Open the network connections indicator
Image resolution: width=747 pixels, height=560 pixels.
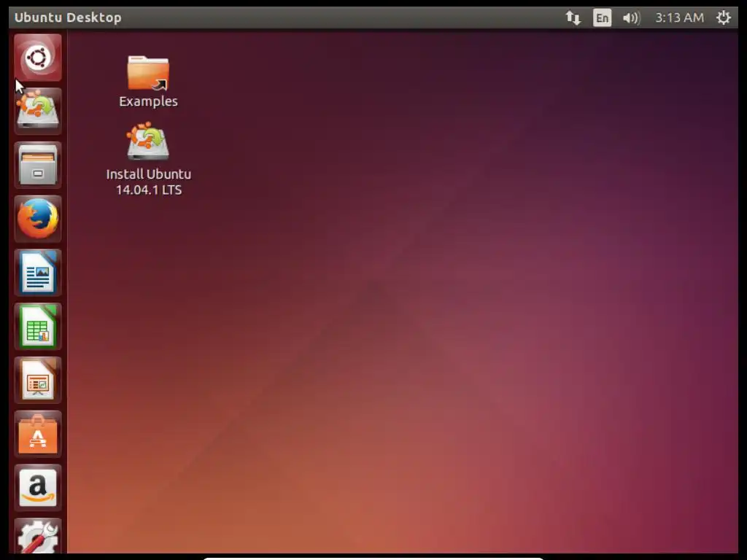click(x=573, y=18)
